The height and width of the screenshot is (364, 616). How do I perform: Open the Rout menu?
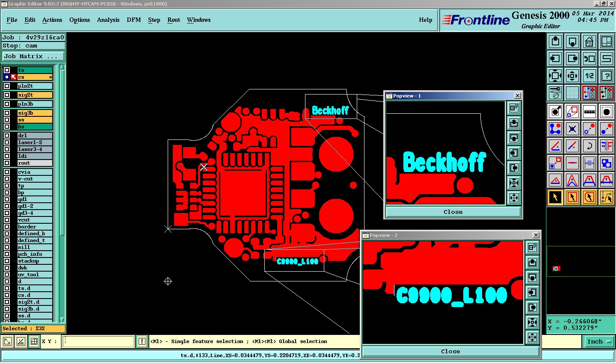174,20
